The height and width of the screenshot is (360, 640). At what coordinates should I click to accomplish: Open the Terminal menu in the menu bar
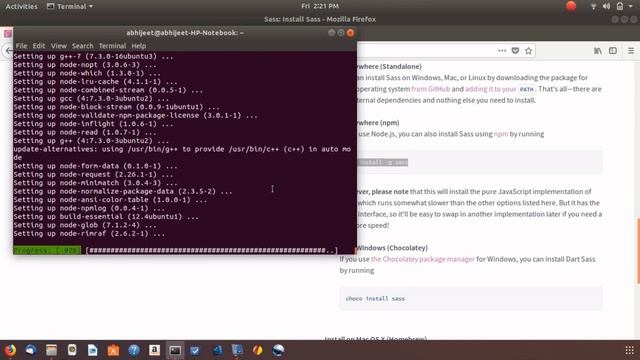point(112,46)
